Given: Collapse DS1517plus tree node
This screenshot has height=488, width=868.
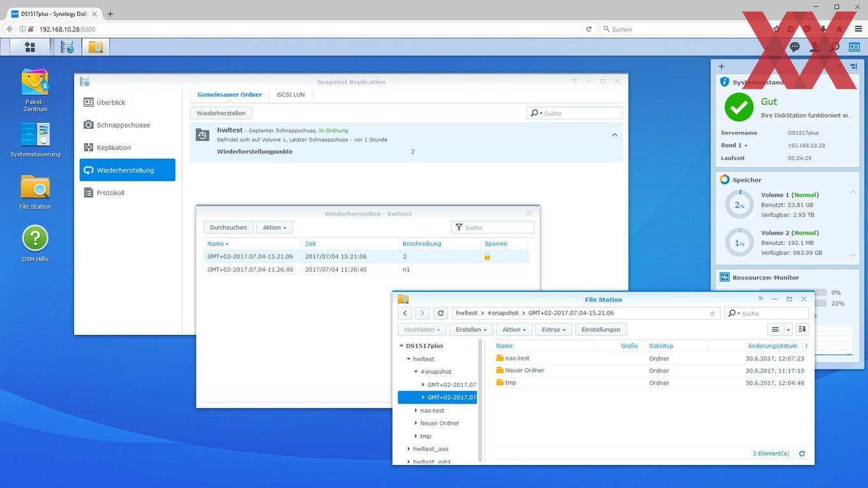Looking at the screenshot, I should click(401, 346).
